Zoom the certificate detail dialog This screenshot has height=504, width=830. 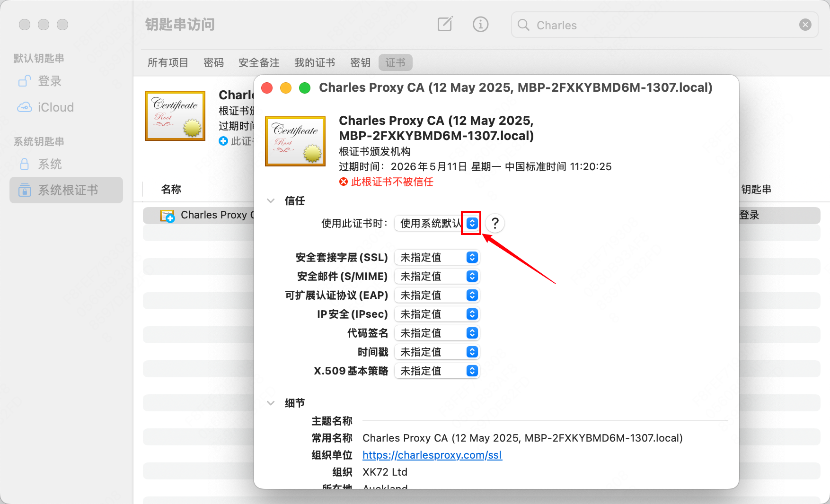[305, 88]
